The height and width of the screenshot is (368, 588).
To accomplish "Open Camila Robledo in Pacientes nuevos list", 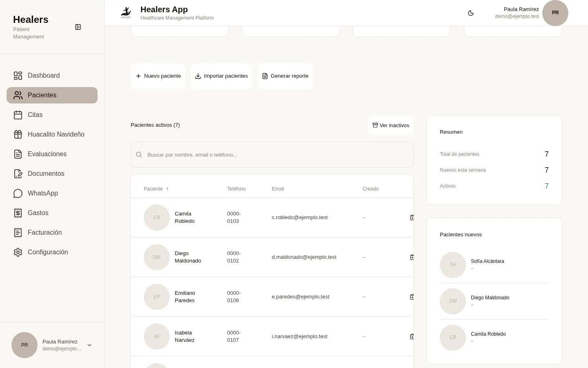I will 494,338.
